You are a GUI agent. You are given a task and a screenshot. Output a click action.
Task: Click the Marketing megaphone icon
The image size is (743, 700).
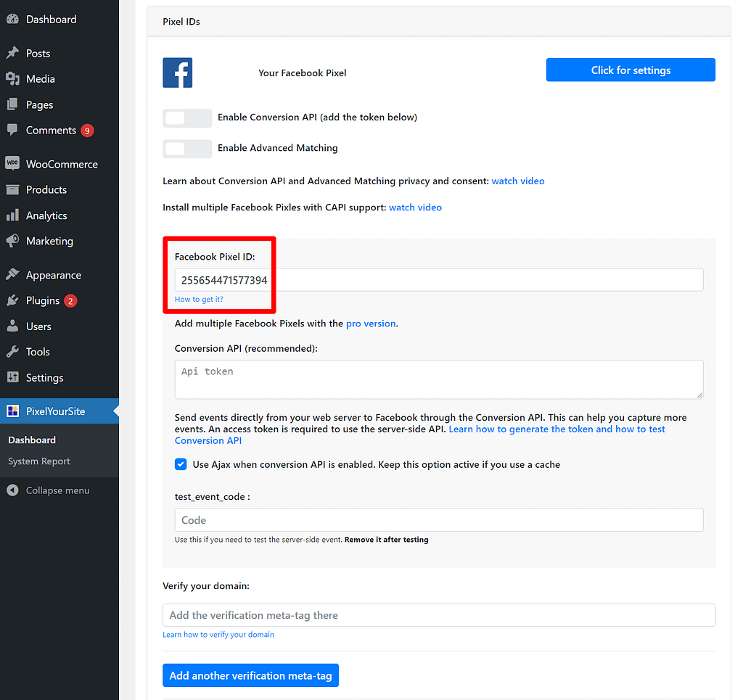13,241
